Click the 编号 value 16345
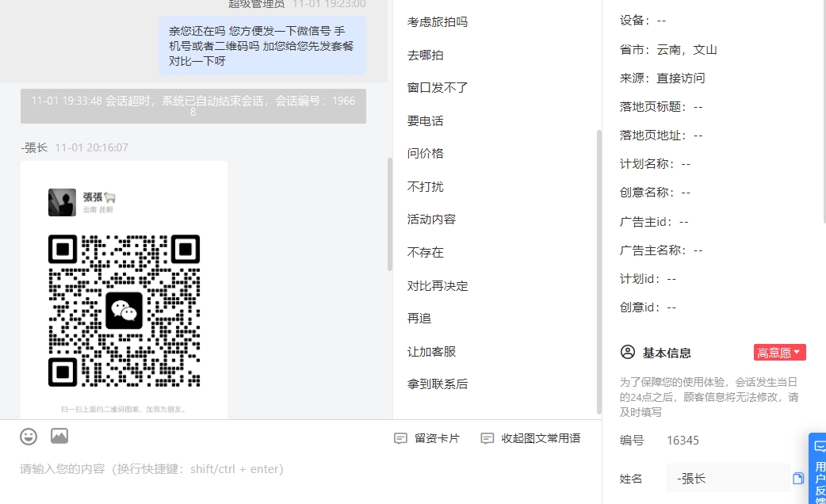 pos(683,441)
